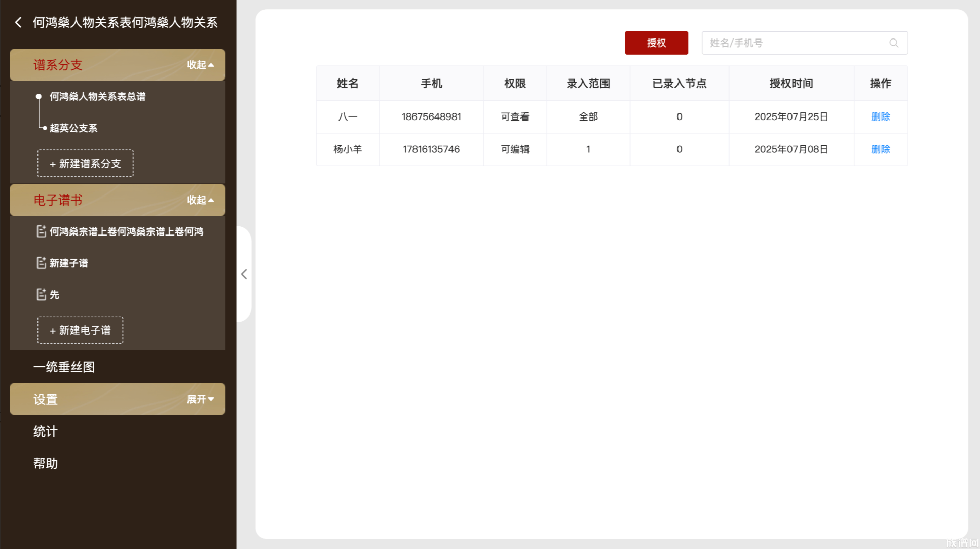Click the plus icon on 新建电子谱
The width and height of the screenshot is (980, 549).
click(x=53, y=330)
